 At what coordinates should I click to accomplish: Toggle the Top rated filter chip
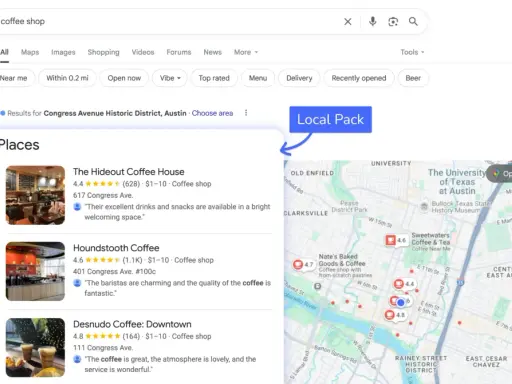click(x=214, y=78)
